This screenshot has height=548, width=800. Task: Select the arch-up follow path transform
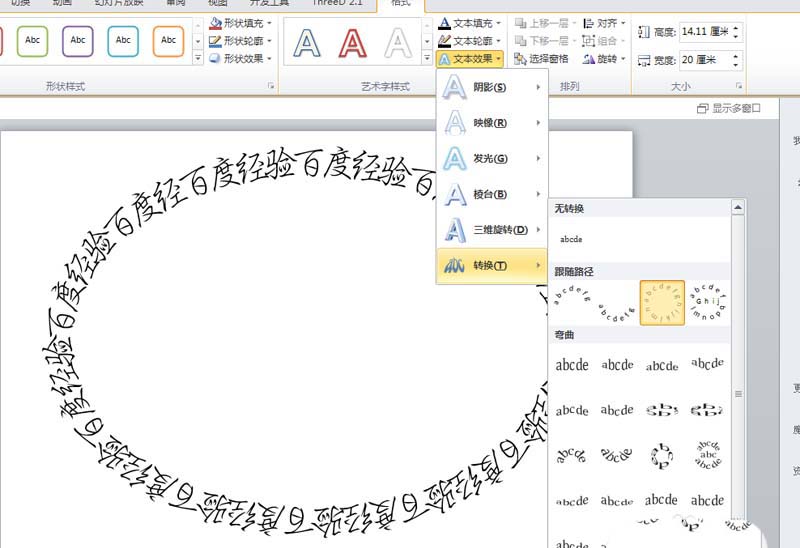click(572, 295)
